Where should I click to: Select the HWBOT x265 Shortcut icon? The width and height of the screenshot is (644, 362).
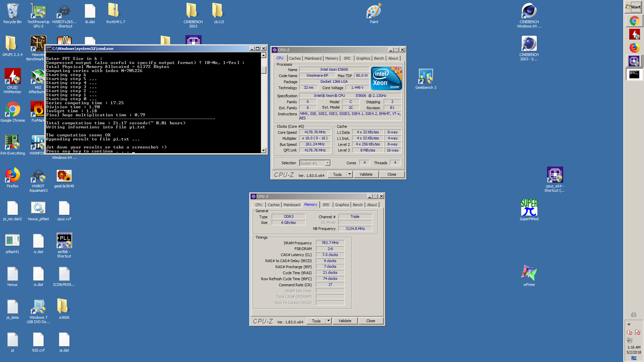point(64,15)
